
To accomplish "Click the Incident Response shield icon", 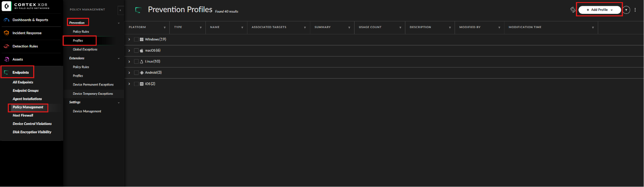I will pos(6,33).
